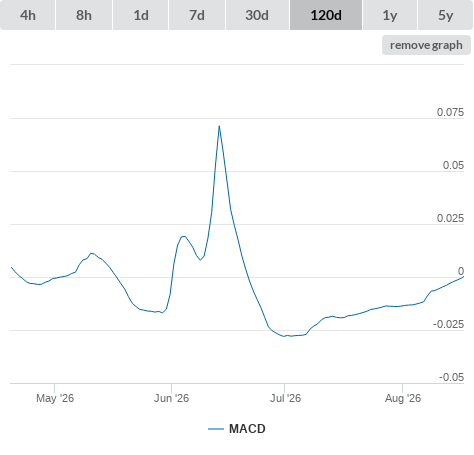The image size is (474, 455).
Task: Change the range to 1y
Action: (x=390, y=15)
